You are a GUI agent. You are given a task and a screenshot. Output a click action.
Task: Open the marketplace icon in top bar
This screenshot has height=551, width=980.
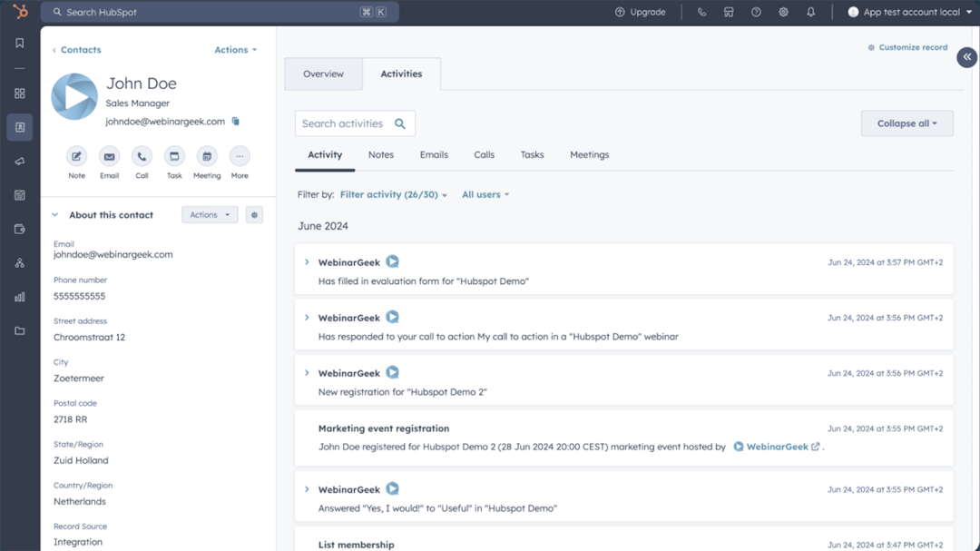[729, 12]
